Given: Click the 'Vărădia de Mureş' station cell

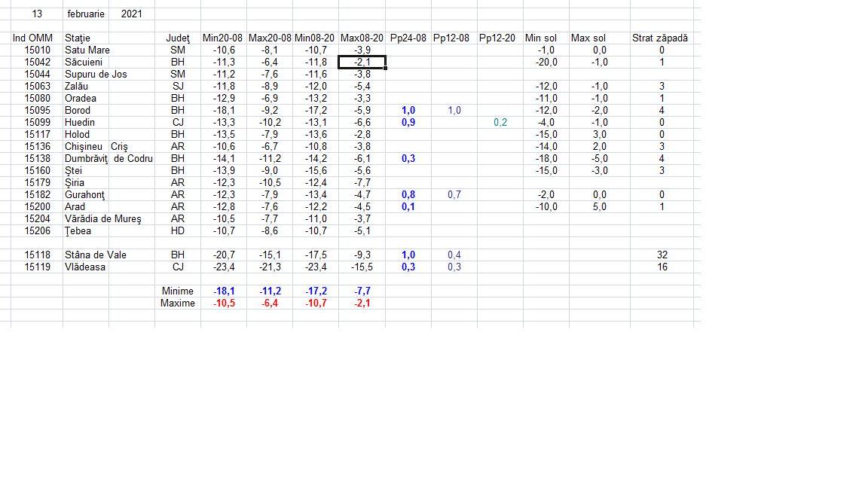Looking at the screenshot, I should coord(103,219).
